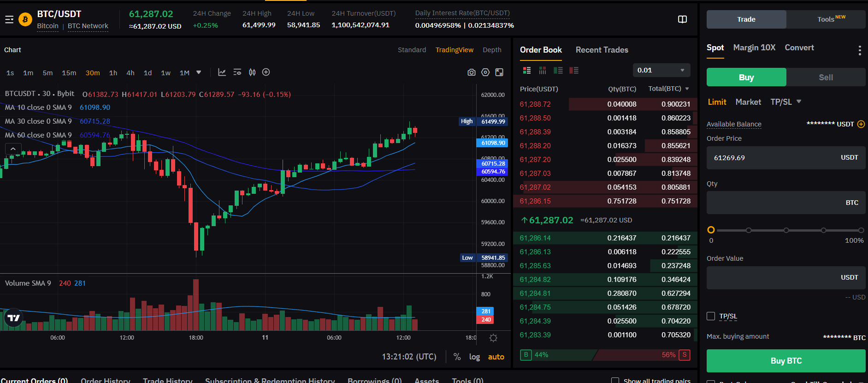
Task: Open the price scale settings gear
Action: [493, 338]
